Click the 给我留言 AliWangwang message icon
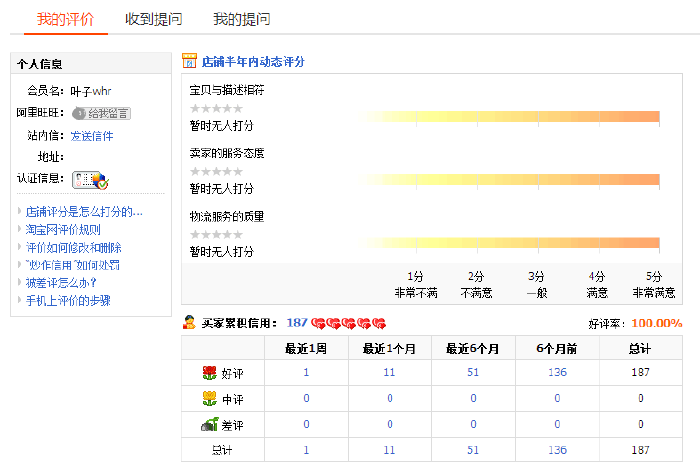This screenshot has width=700, height=475. [101, 113]
